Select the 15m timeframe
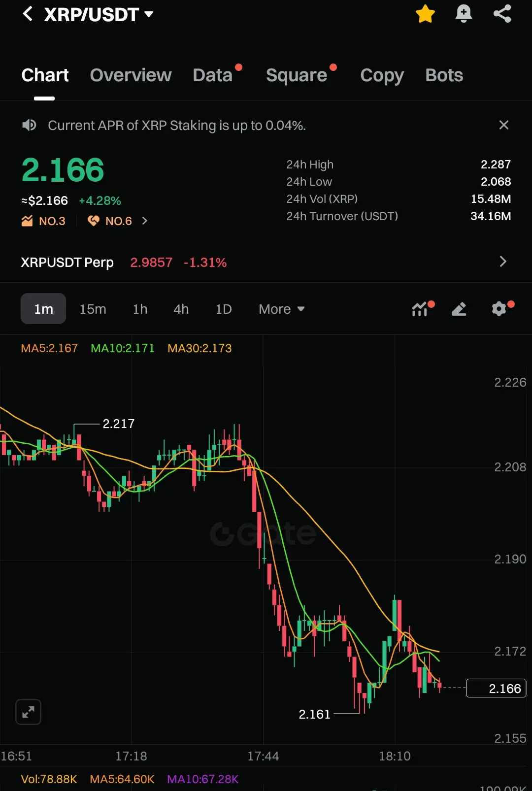 [x=93, y=309]
